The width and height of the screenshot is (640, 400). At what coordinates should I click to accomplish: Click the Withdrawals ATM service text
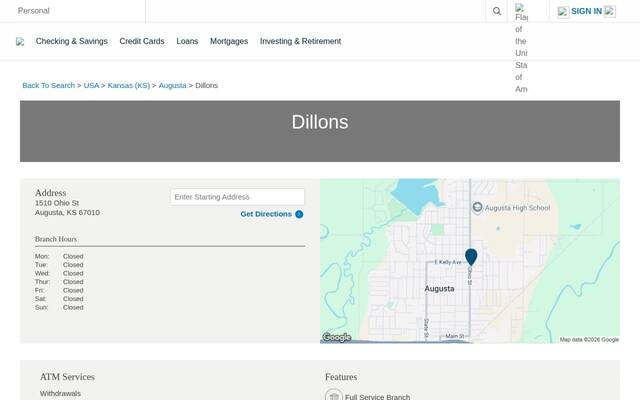[x=60, y=393]
